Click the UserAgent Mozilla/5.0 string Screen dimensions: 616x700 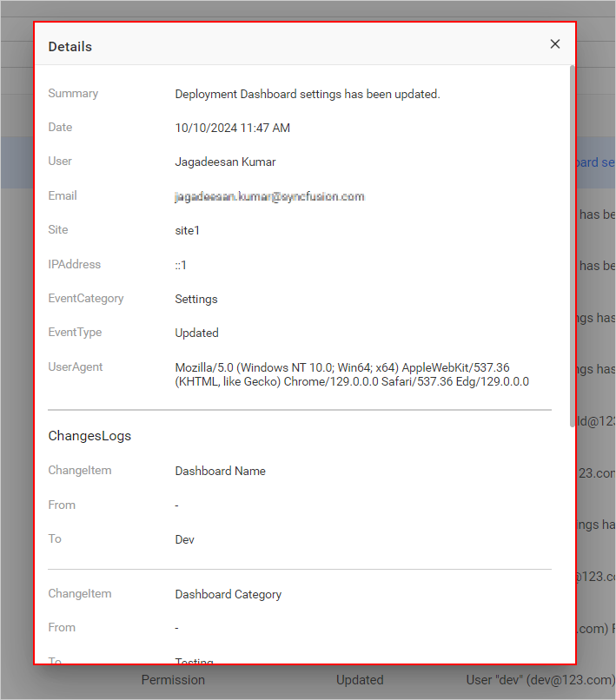pos(352,374)
